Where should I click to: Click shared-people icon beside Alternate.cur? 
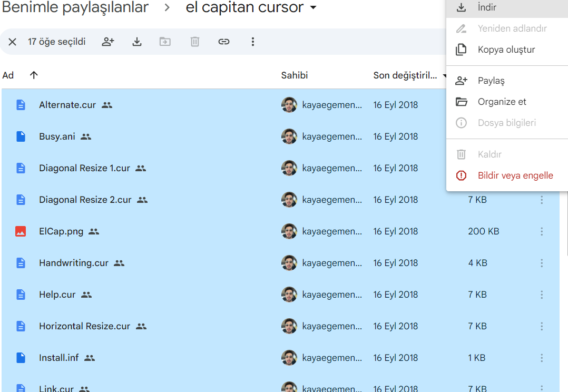(x=107, y=105)
